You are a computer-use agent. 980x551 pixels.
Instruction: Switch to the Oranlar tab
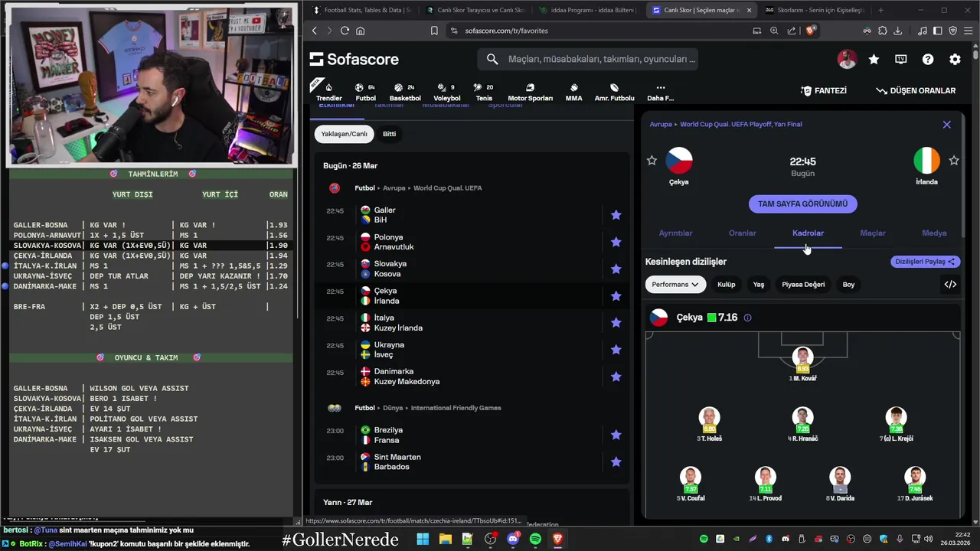pyautogui.click(x=742, y=233)
